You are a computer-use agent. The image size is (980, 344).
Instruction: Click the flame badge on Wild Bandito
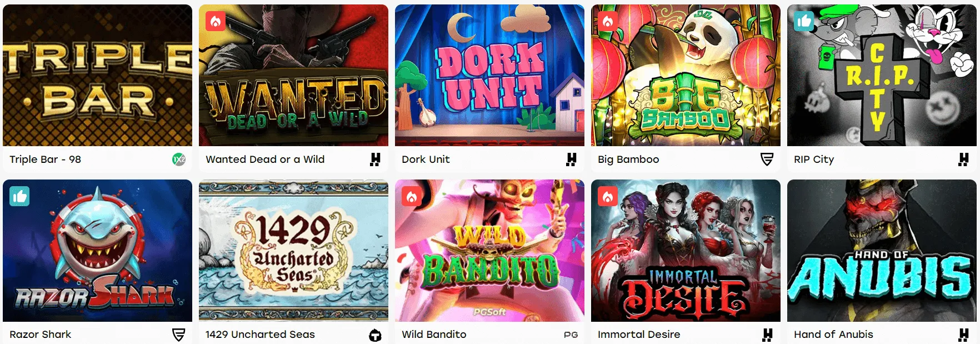coord(412,196)
